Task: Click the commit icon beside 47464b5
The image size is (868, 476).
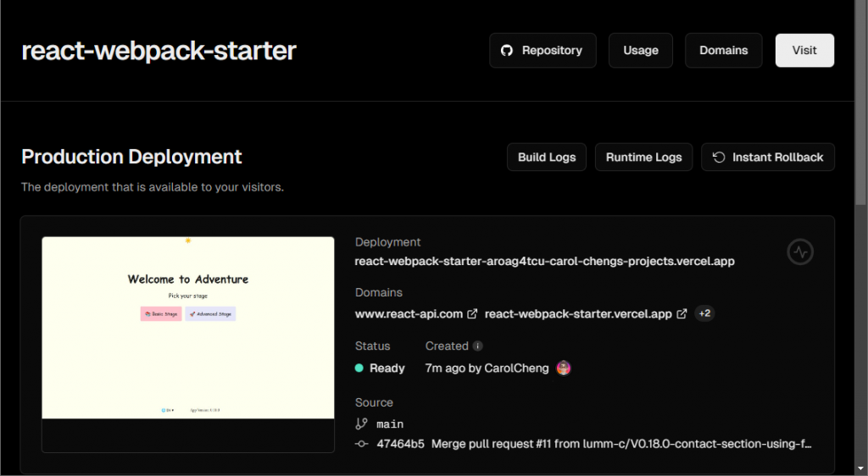Action: click(361, 443)
